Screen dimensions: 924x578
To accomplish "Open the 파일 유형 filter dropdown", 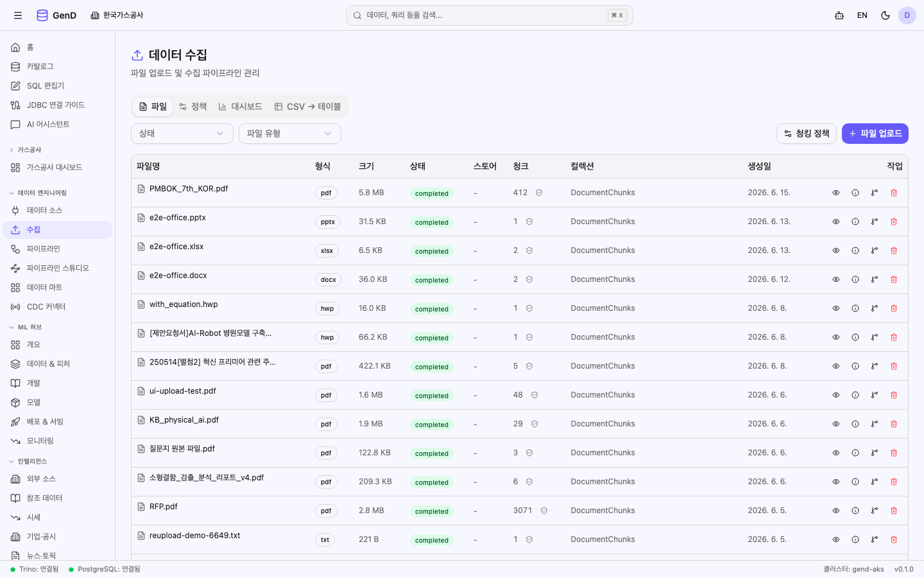I will pos(290,134).
